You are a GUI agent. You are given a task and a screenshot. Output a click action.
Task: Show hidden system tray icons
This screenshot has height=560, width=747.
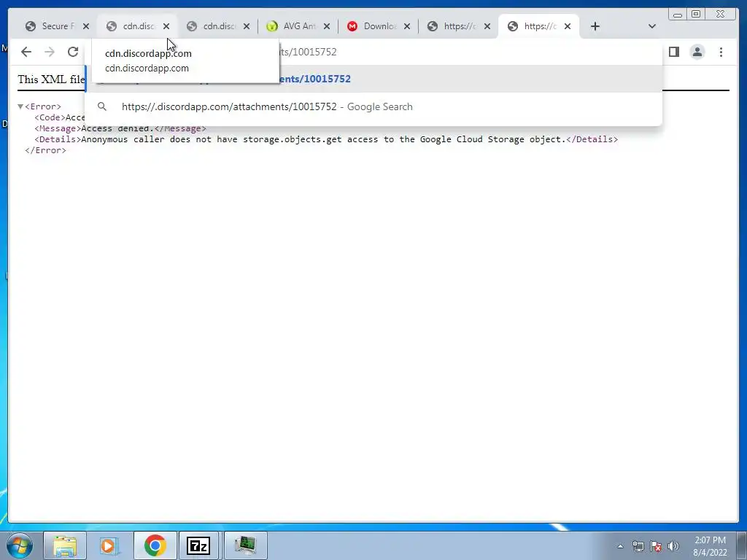click(x=620, y=546)
